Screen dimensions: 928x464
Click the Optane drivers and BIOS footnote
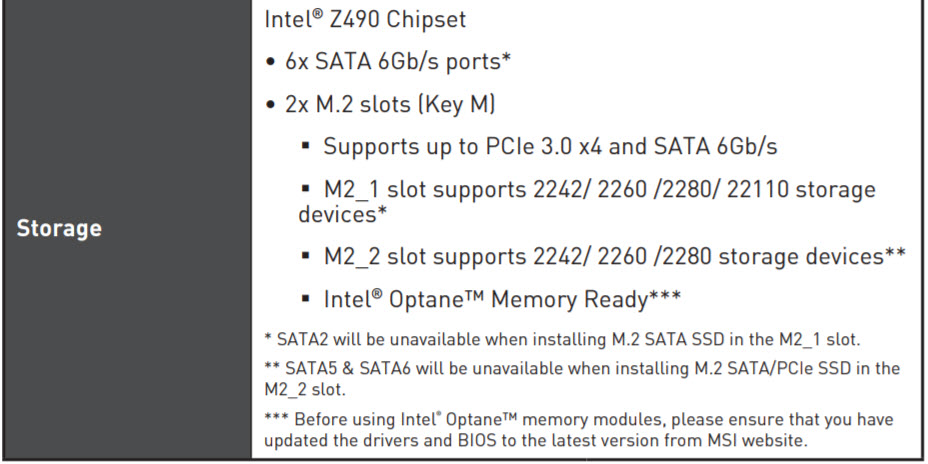pyautogui.click(x=579, y=419)
